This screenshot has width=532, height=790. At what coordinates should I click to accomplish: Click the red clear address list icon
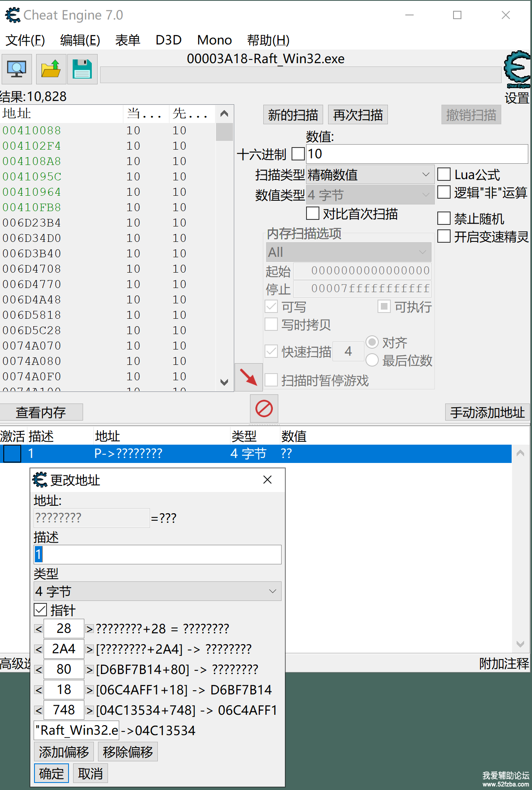(264, 409)
